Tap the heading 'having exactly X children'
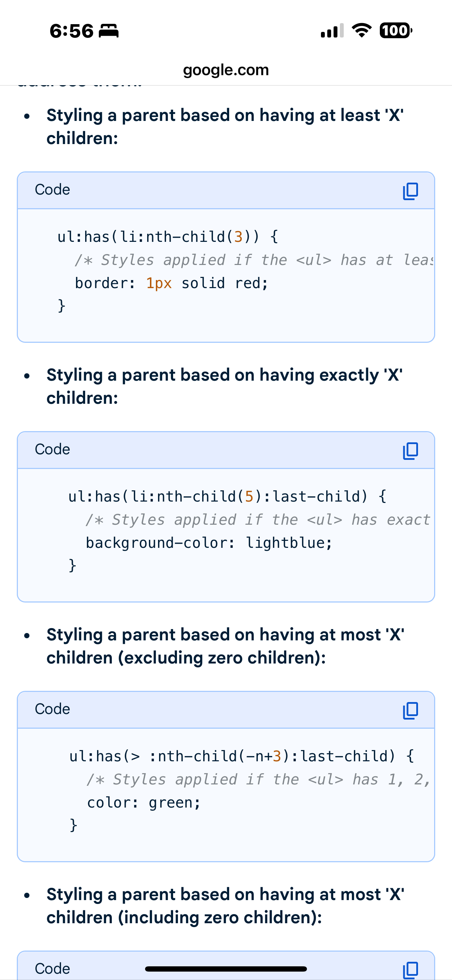This screenshot has width=452, height=980. (x=225, y=386)
